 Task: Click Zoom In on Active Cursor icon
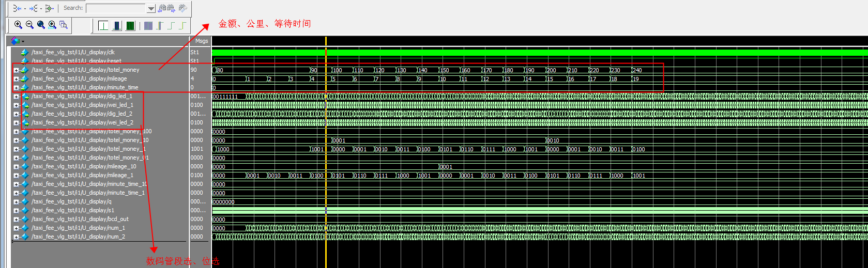(x=52, y=25)
